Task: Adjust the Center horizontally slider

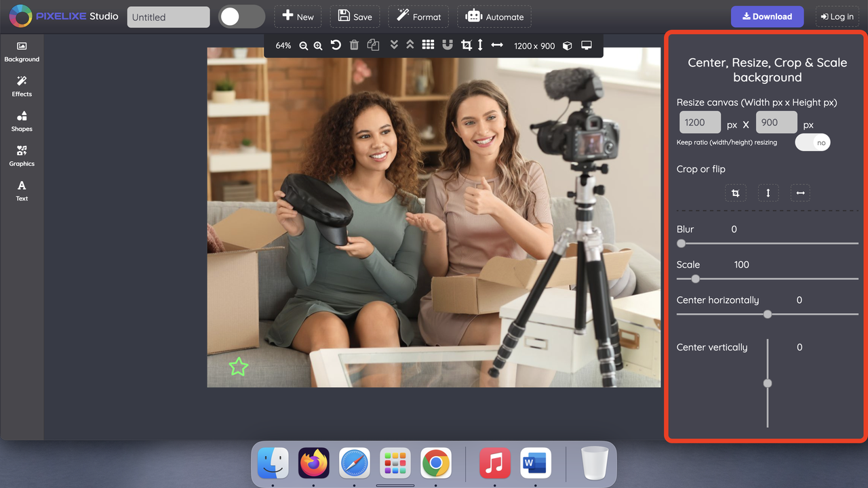Action: (x=768, y=314)
